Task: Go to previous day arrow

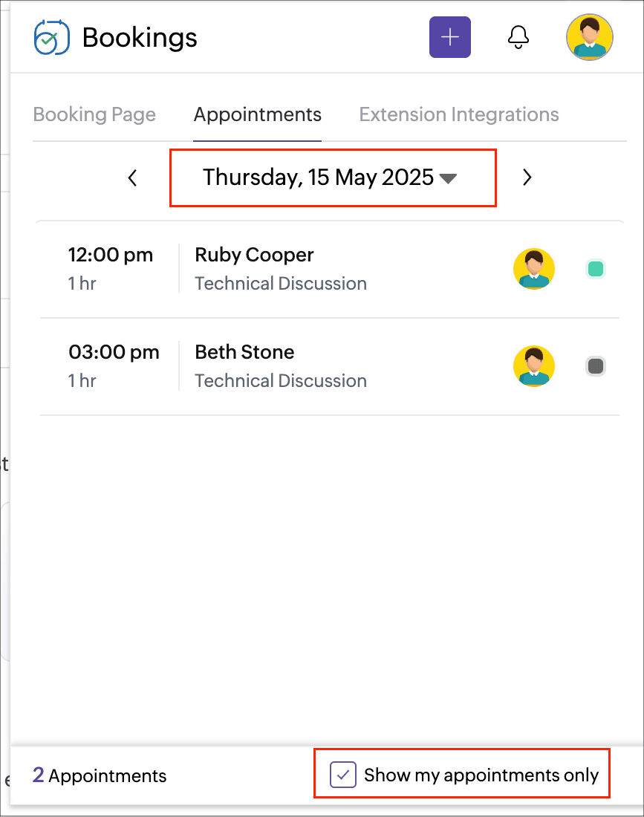Action: coord(133,178)
